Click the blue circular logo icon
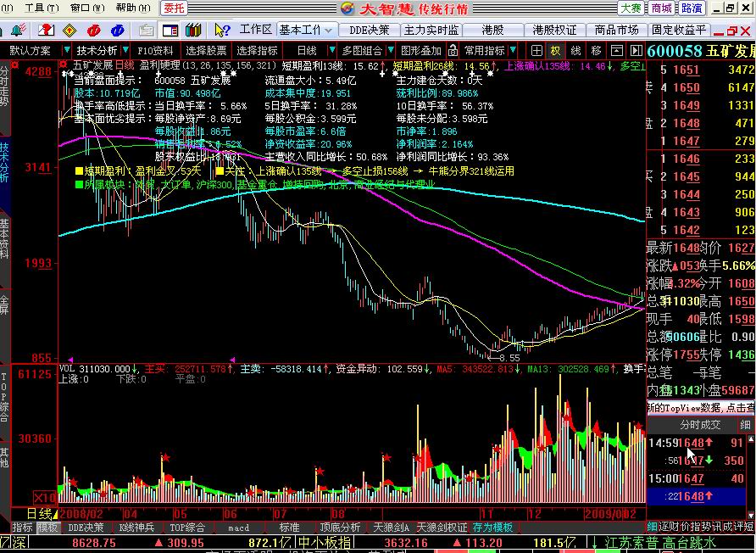 click(117, 31)
